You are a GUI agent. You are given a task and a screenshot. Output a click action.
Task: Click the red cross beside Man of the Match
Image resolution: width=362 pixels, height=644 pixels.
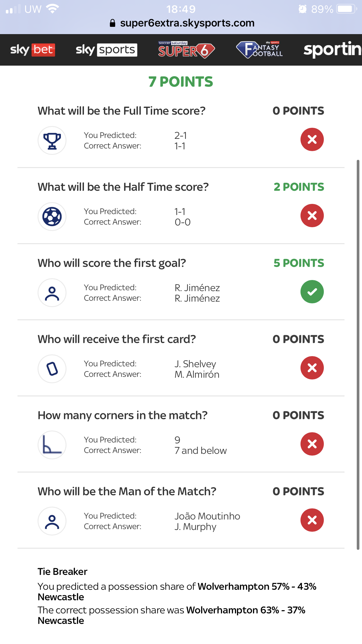tap(312, 520)
